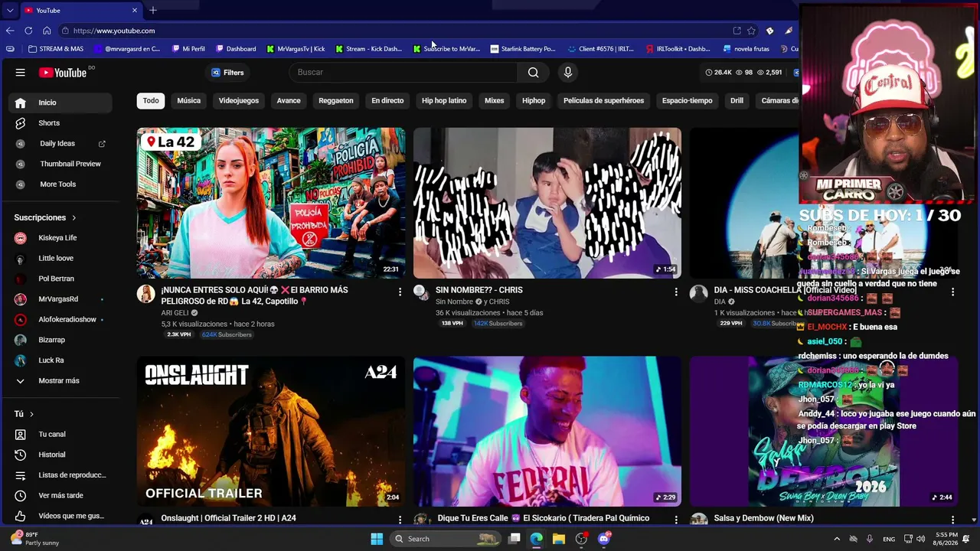Viewport: 980px width, 551px height.
Task: Go to Inicio in the sidebar
Action: point(60,103)
